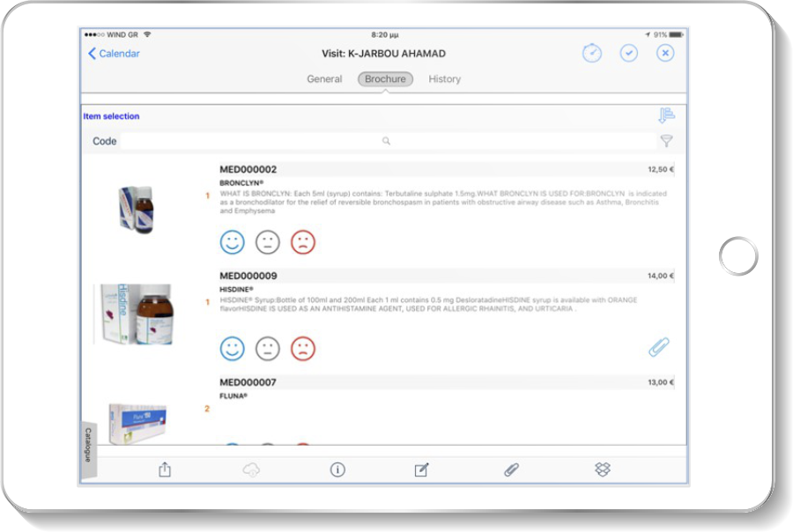Click the sort items icon
This screenshot has width=793, height=532.
[x=667, y=115]
